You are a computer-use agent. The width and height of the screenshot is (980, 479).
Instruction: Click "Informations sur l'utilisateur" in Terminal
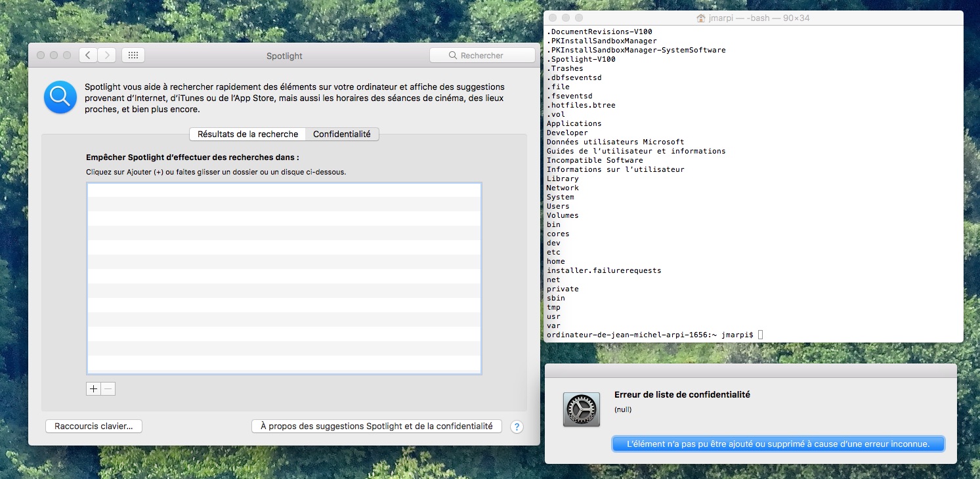[x=616, y=169]
